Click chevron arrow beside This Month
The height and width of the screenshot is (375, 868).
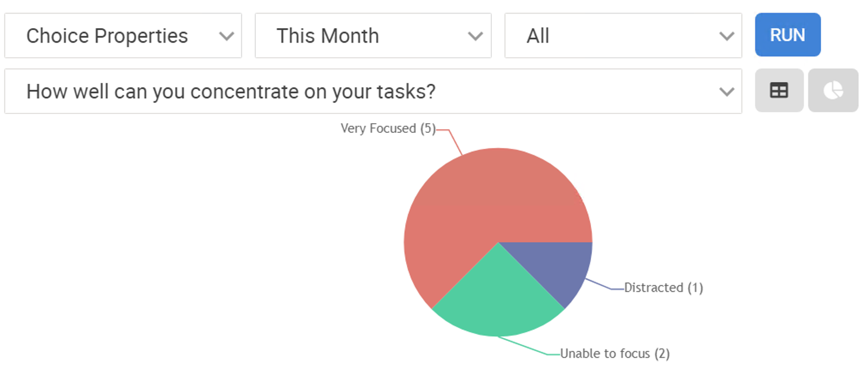pos(476,36)
